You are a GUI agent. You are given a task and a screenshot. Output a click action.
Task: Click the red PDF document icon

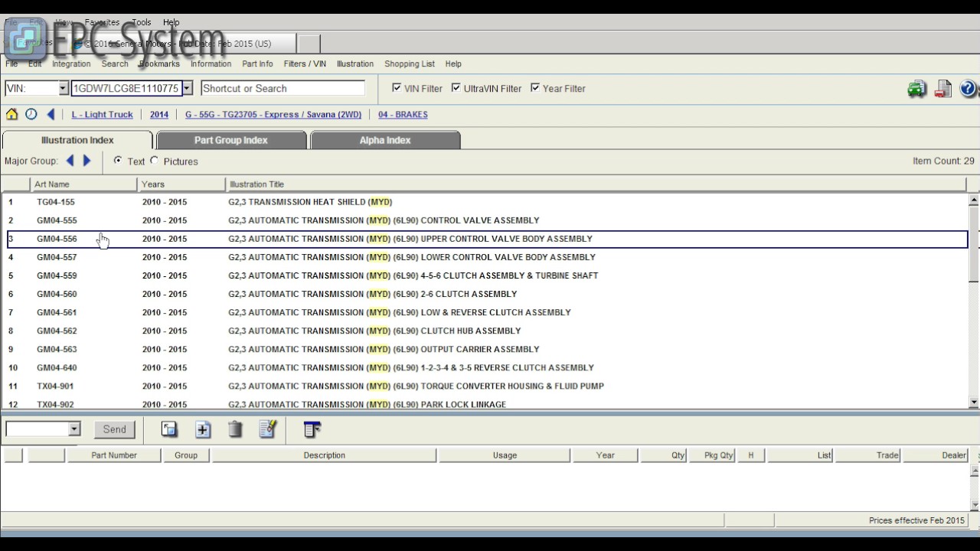coord(942,89)
